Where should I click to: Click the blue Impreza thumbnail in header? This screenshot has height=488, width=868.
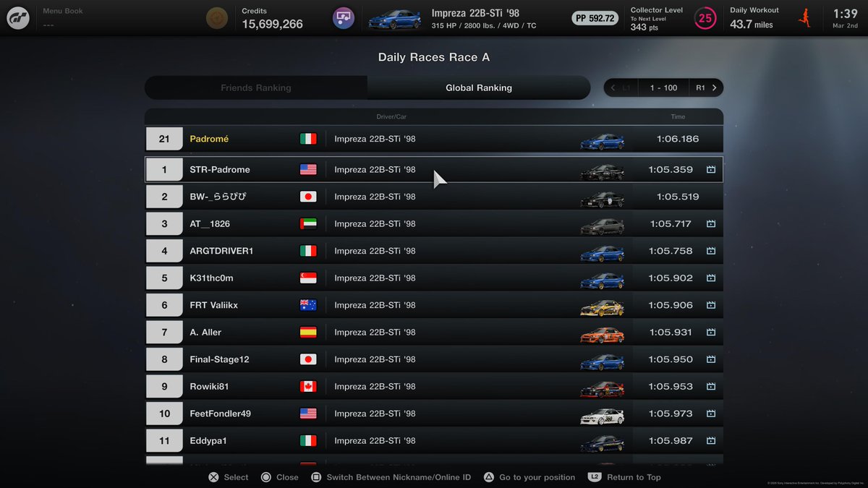[x=394, y=19]
